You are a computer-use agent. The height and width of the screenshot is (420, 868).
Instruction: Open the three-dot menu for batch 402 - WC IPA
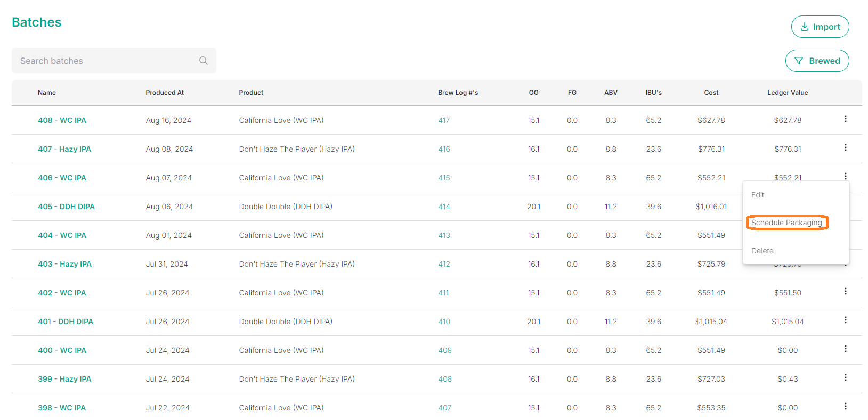845,291
